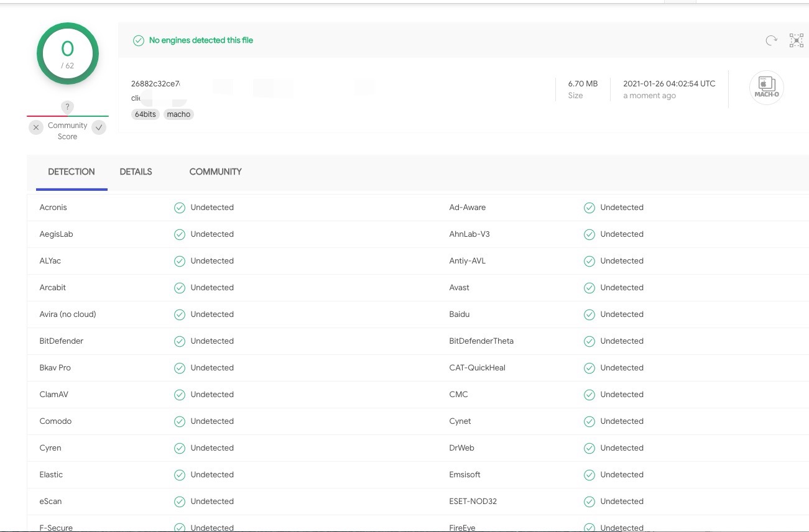Click the file hash 26882c32ce7
Viewport: 809px width, 532px height.
(x=155, y=84)
